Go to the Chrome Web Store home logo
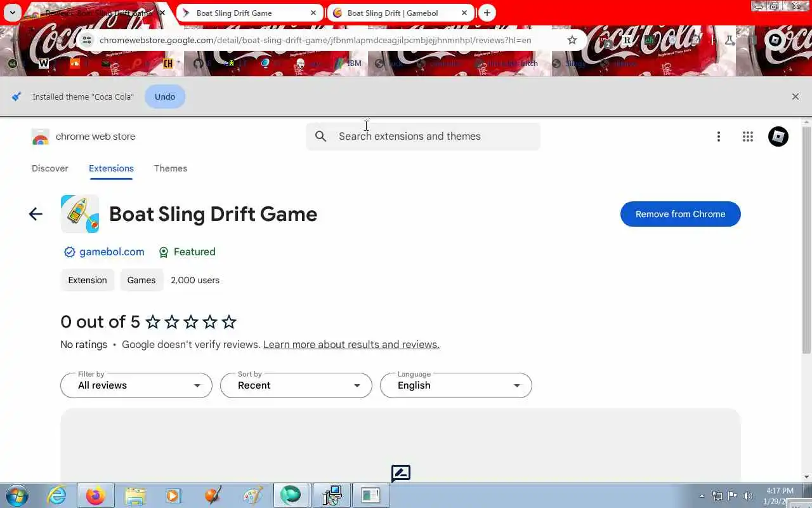Viewport: 812px width, 508px height. click(83, 137)
